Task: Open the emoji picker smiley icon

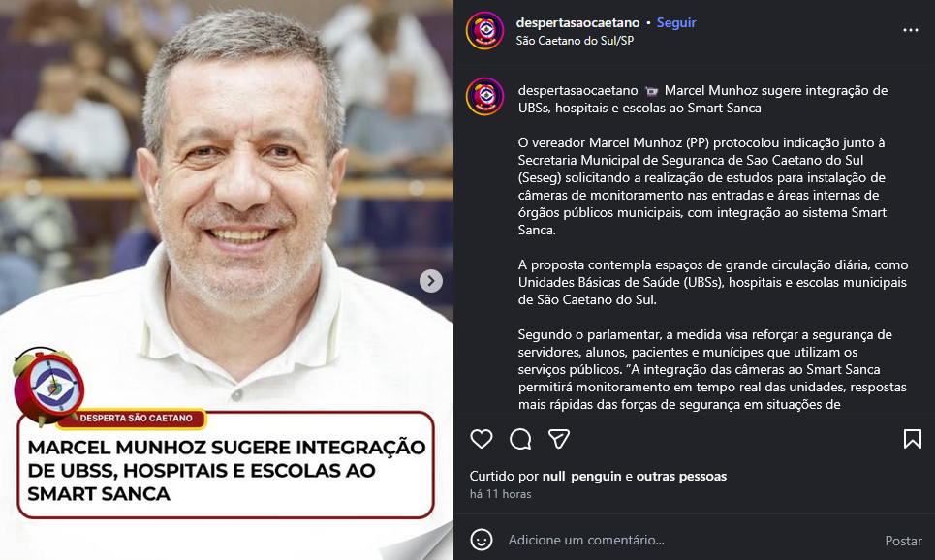Action: click(x=482, y=540)
